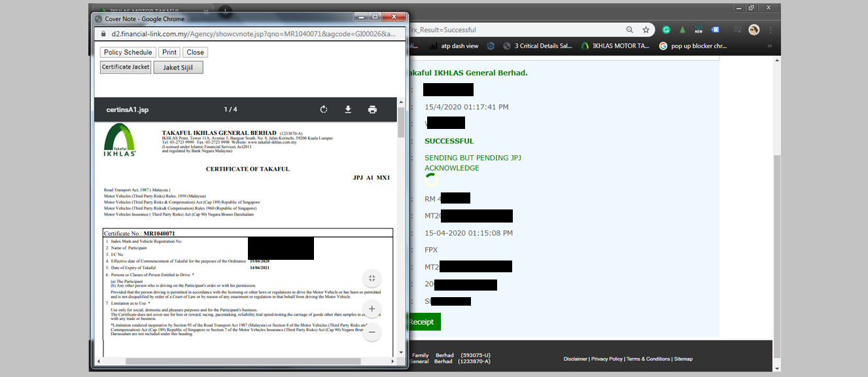This screenshot has width=868, height=377.
Task: Click the zoom magnifier icon in main address bar
Action: click(629, 30)
